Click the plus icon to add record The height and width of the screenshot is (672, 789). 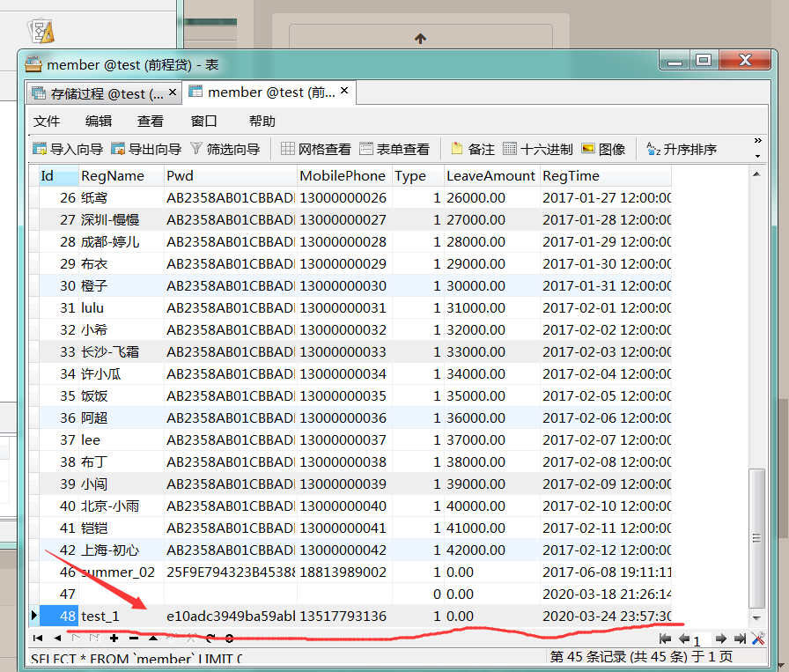click(114, 638)
